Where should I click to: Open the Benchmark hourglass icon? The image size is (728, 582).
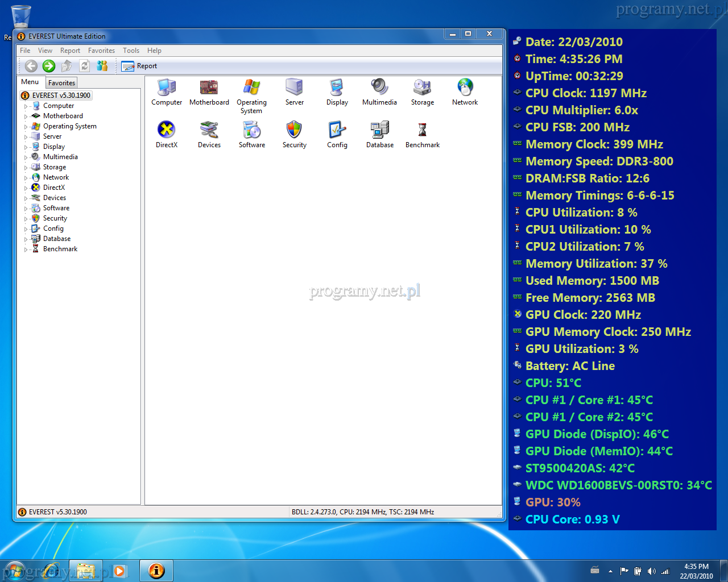(422, 130)
